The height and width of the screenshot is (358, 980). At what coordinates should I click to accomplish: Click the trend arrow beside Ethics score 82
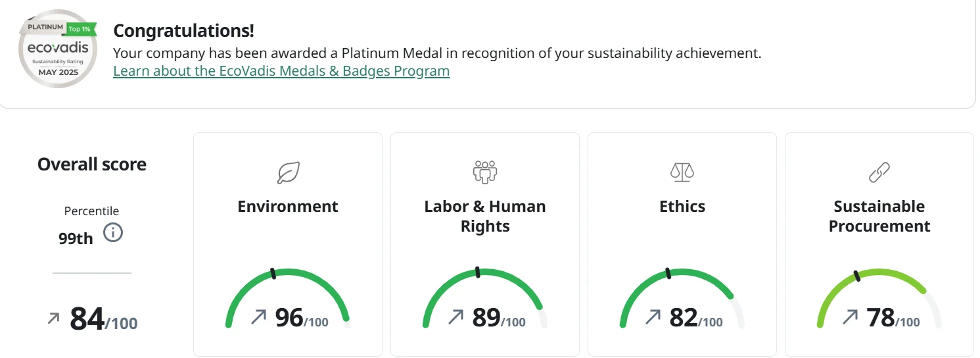(653, 318)
